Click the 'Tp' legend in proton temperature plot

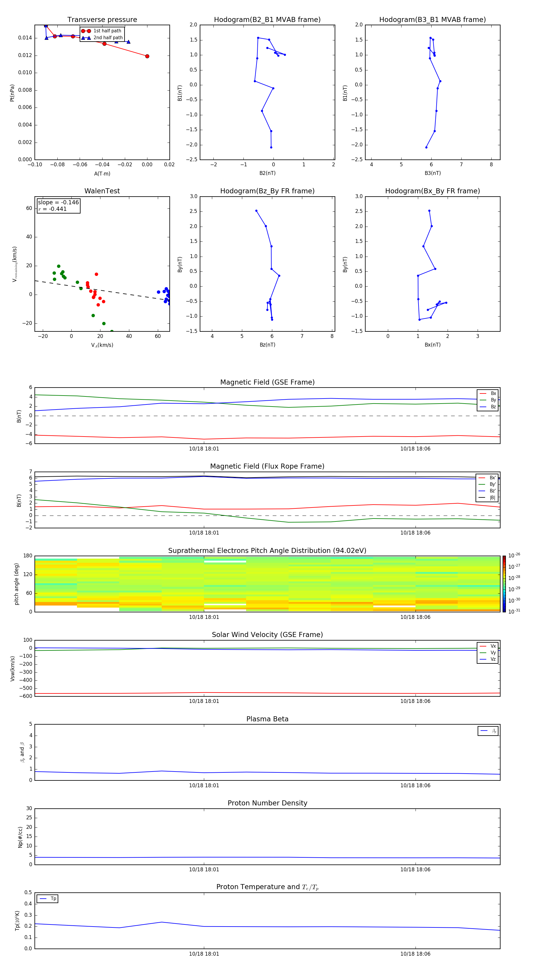[48, 899]
